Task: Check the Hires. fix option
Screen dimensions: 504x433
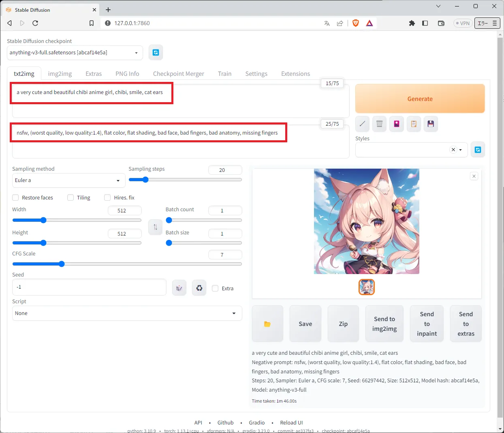Action: coord(107,197)
